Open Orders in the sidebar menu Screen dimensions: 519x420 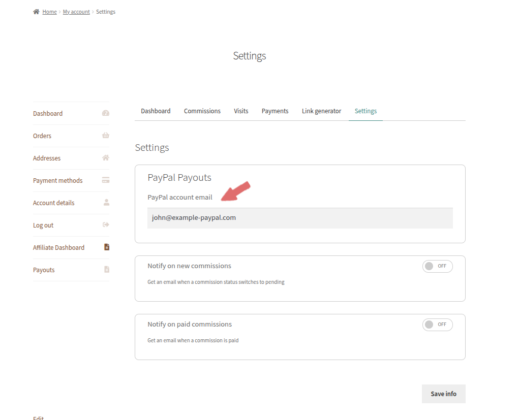point(42,136)
